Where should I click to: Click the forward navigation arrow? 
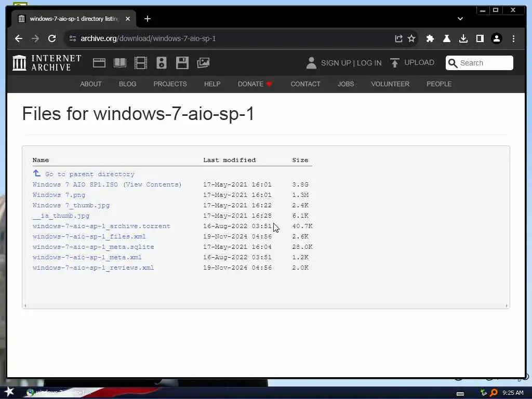pos(35,38)
